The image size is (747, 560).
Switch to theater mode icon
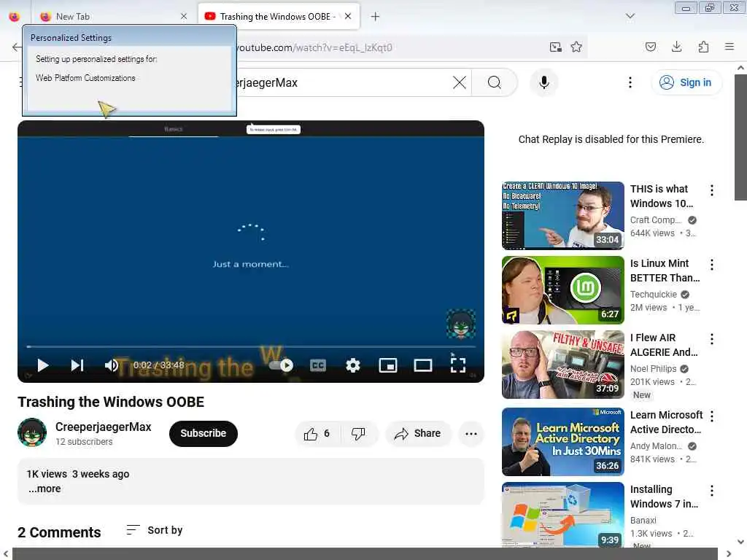pos(422,365)
